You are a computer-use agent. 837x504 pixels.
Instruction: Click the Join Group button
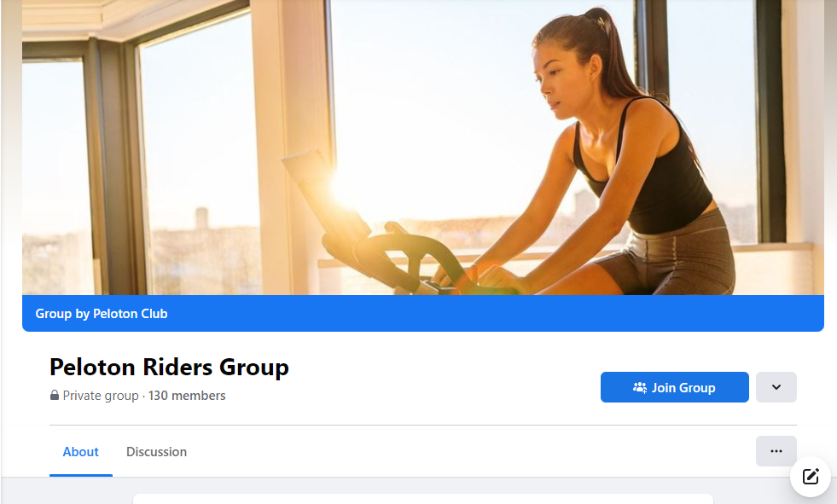[675, 387]
